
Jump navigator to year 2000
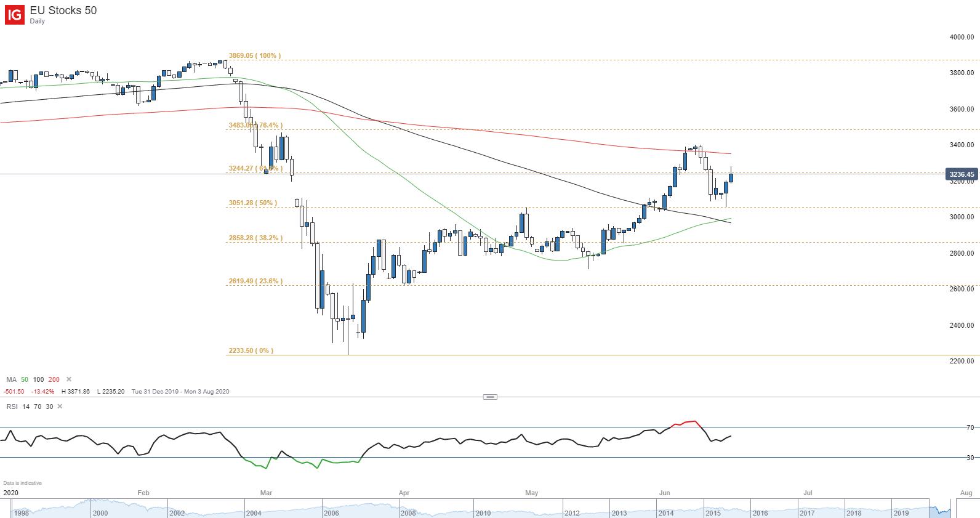(100, 513)
